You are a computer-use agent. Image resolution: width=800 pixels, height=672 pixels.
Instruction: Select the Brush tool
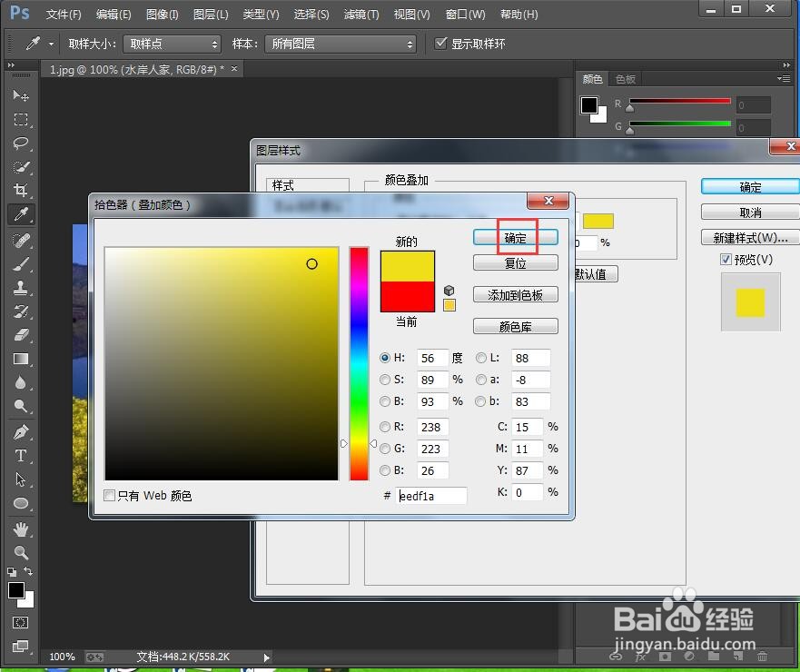(20, 263)
